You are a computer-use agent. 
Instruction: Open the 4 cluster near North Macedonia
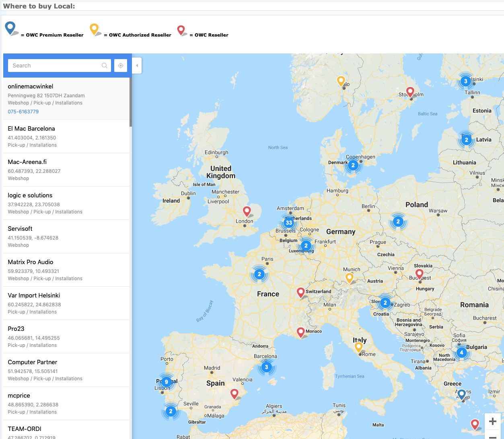(462, 353)
